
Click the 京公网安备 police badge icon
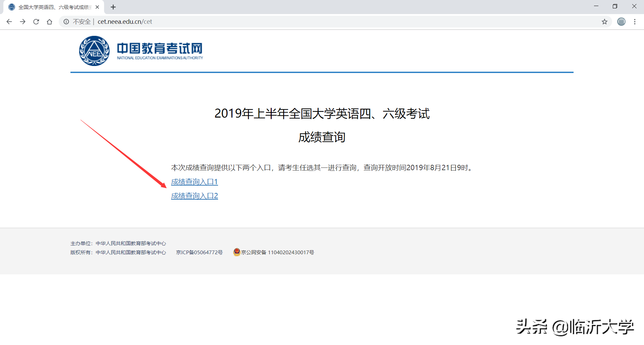click(236, 252)
